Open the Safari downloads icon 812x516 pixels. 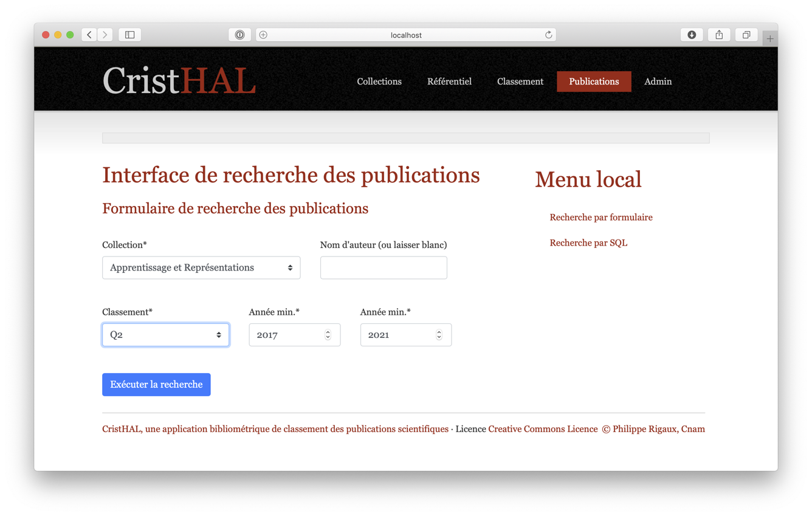click(x=692, y=35)
